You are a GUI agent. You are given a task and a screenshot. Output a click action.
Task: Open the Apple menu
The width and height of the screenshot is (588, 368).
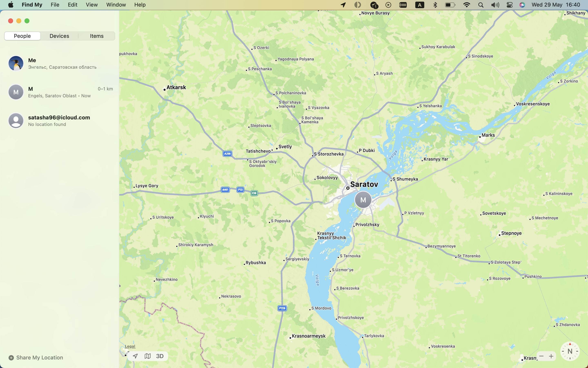pyautogui.click(x=11, y=5)
